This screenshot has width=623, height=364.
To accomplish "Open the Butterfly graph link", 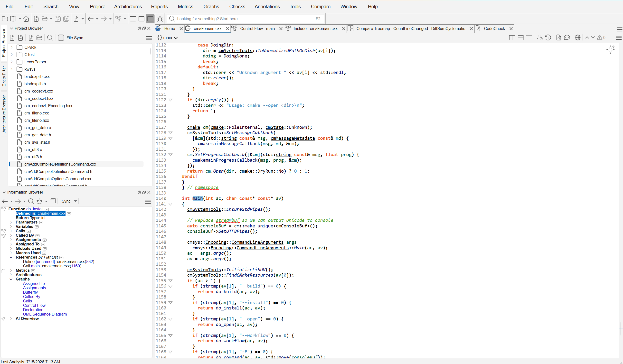I will (30, 292).
